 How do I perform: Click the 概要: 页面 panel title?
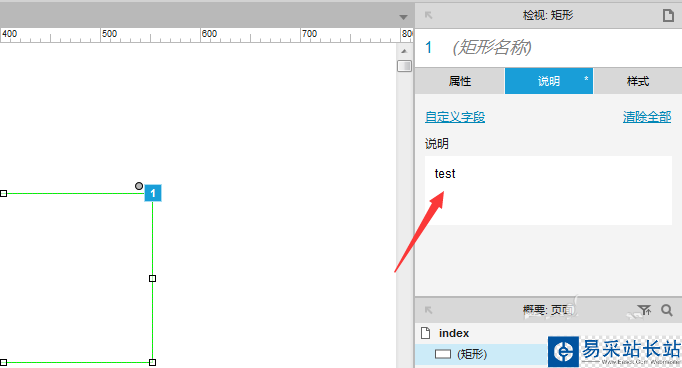coord(548,310)
